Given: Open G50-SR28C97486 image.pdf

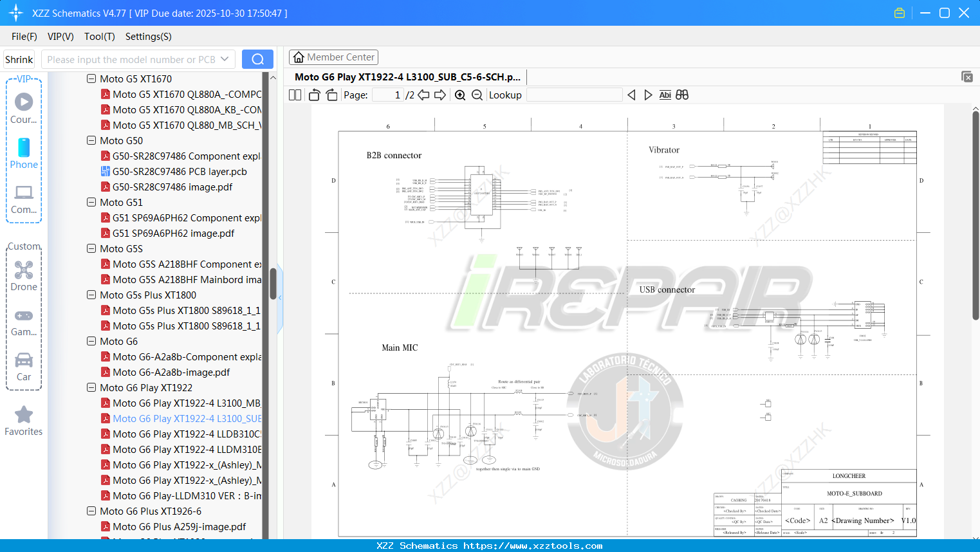Looking at the screenshot, I should (x=172, y=187).
